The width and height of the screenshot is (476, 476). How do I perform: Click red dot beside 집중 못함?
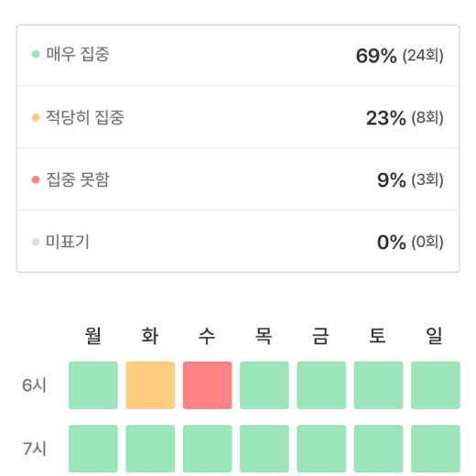[x=36, y=179]
